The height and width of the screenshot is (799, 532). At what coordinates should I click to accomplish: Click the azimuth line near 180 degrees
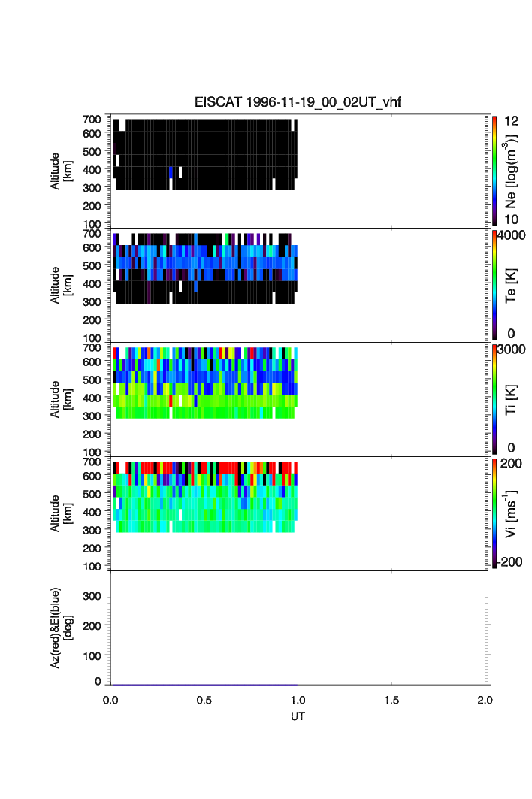203,631
